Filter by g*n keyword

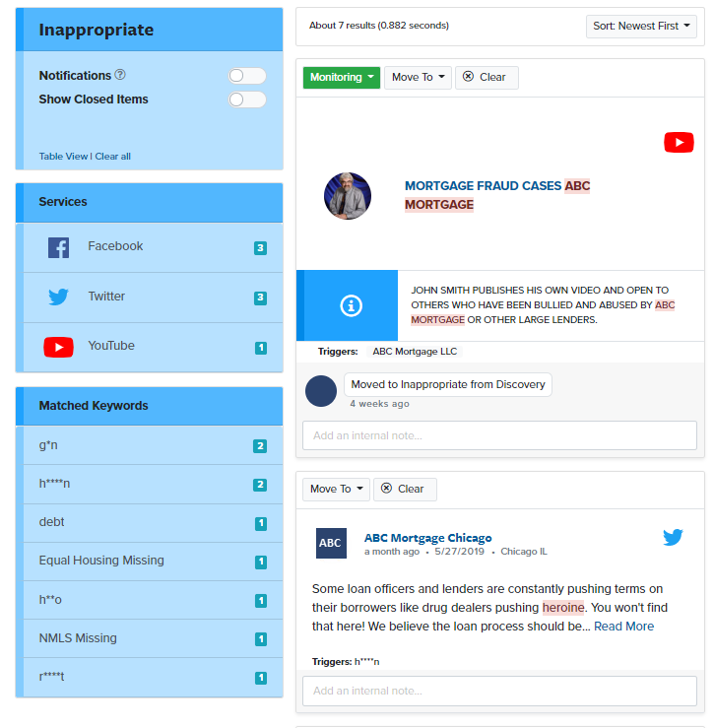tap(154, 445)
